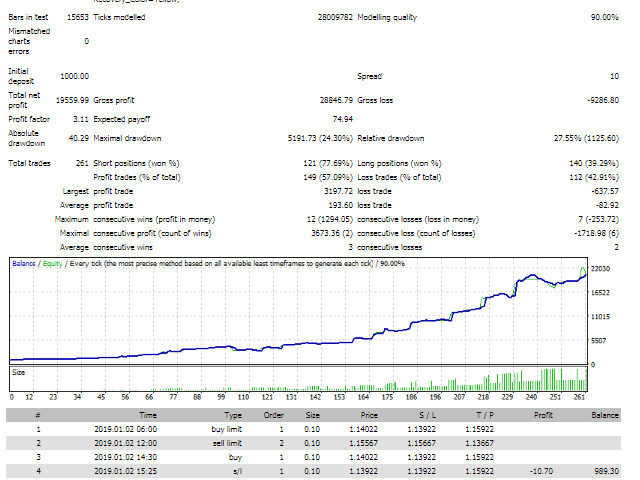This screenshot has height=480, width=640.
Task: Select consecutive wins value 12 (1294.05)
Action: click(330, 220)
